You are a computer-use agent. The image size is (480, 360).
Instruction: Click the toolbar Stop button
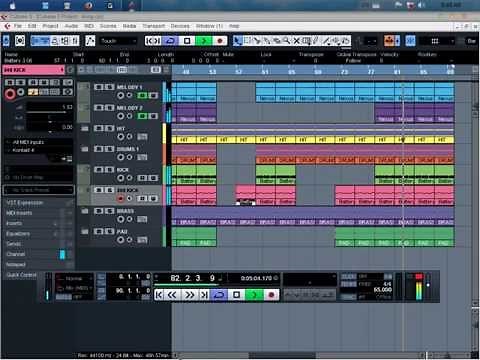(187, 41)
